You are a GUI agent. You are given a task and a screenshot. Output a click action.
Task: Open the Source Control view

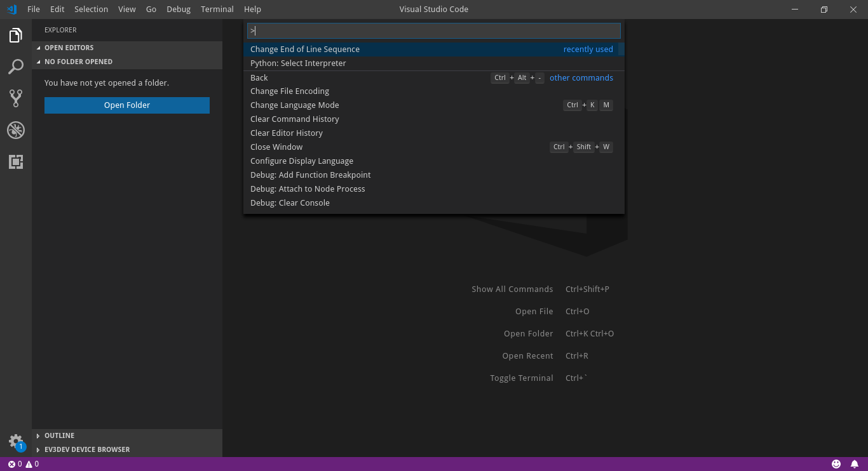16,98
